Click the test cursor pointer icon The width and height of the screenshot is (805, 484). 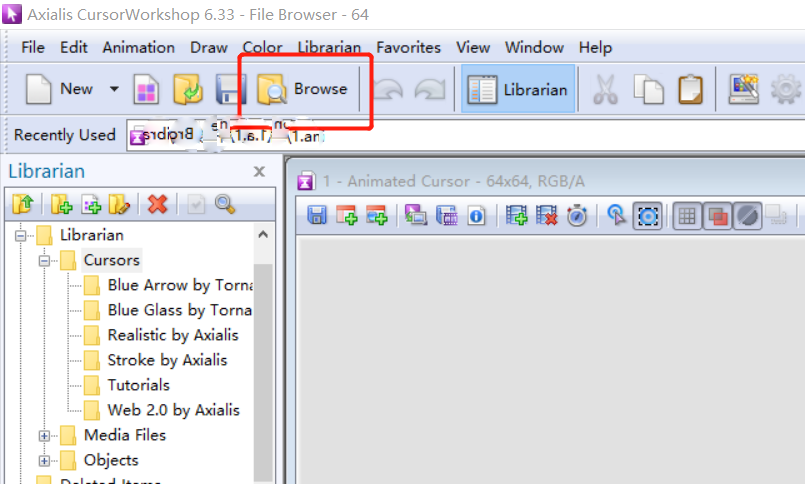point(616,215)
